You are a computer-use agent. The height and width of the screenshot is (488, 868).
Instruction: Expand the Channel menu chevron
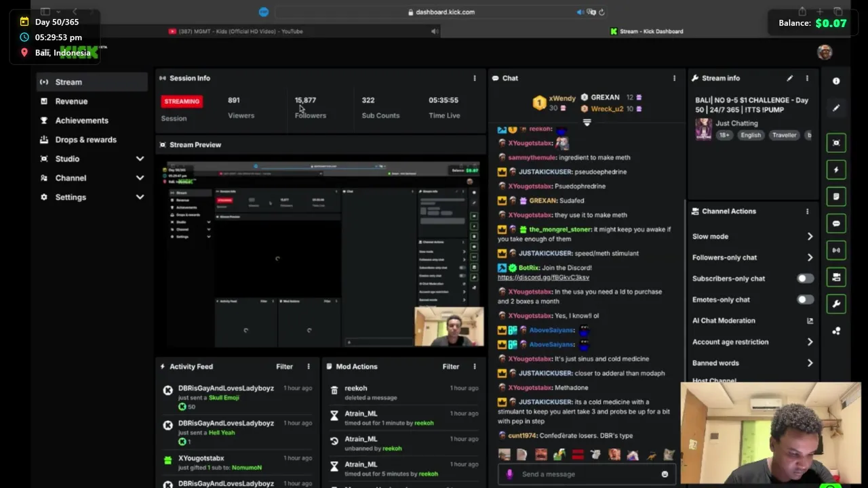coord(140,178)
